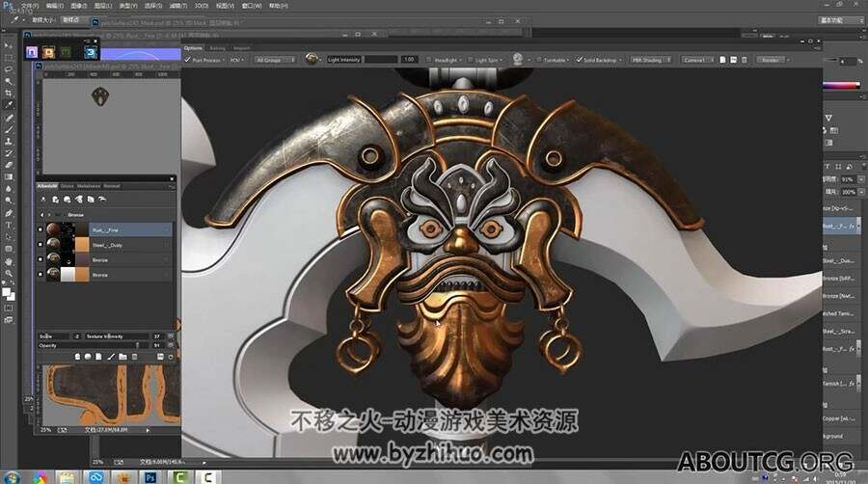Viewport: 868px width, 484px height.
Task: Select the Type tool
Action: click(x=9, y=226)
